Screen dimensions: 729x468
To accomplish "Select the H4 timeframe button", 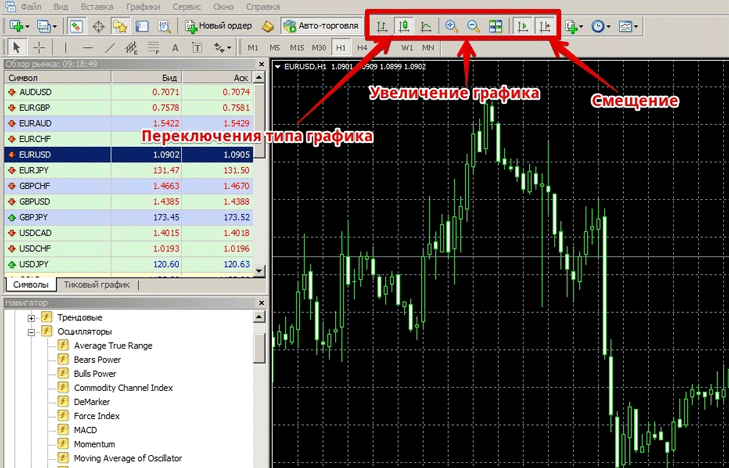I will [x=363, y=47].
